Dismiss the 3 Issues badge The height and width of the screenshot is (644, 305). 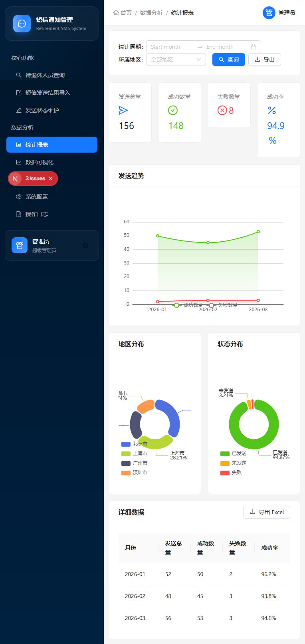(51, 179)
